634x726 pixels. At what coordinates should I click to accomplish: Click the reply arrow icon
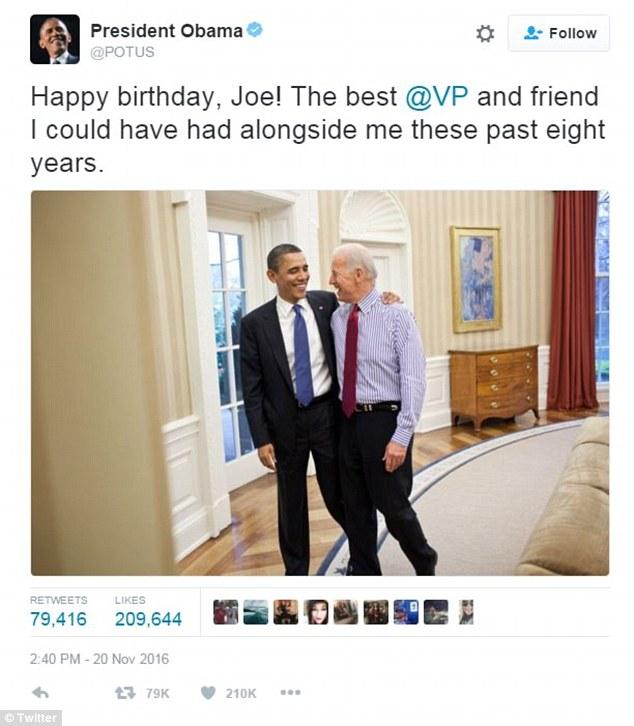tap(41, 693)
